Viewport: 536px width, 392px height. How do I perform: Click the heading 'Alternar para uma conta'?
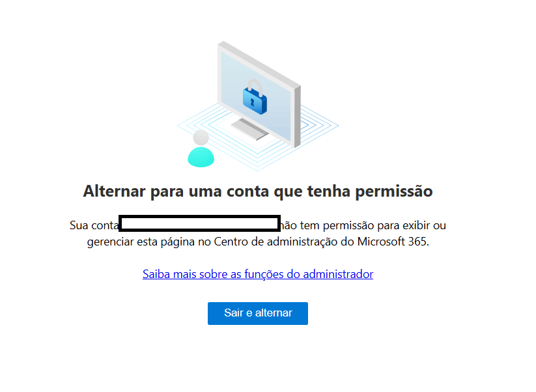[176, 191]
